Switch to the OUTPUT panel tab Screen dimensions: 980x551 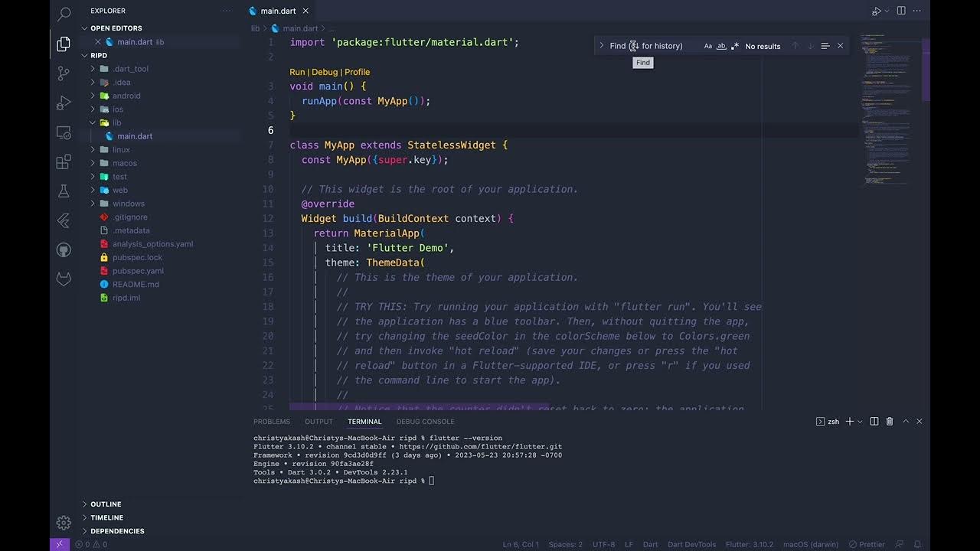tap(318, 422)
